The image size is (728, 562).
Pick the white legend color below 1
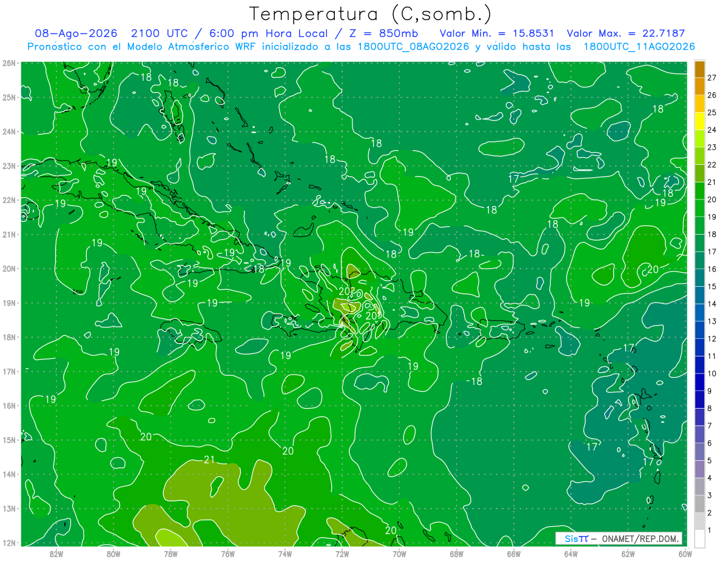699,538
